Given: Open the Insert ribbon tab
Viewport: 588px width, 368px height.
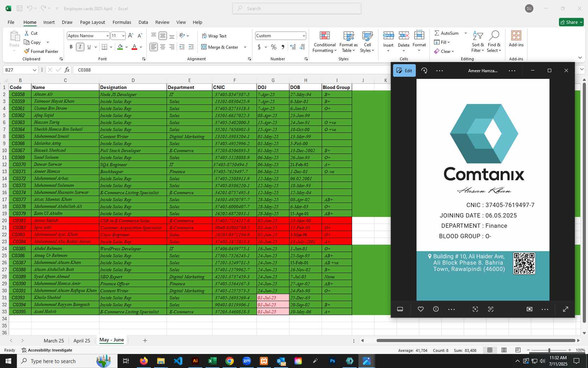Looking at the screenshot, I should [49, 22].
